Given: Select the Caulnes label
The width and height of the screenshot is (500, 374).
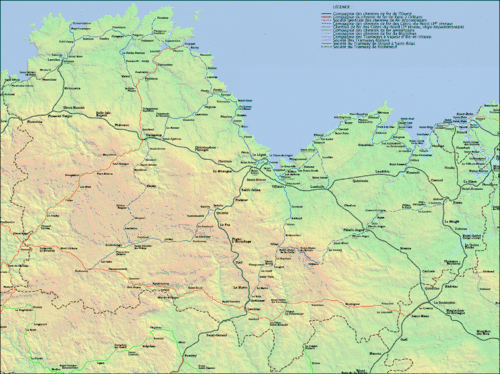Looking at the screenshot, I should 429,271.
